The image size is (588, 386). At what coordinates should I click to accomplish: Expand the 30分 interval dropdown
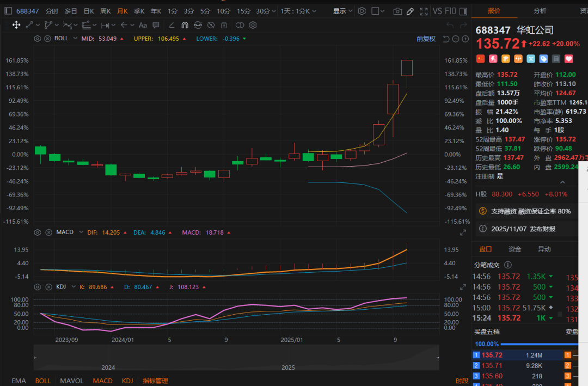pyautogui.click(x=273, y=11)
